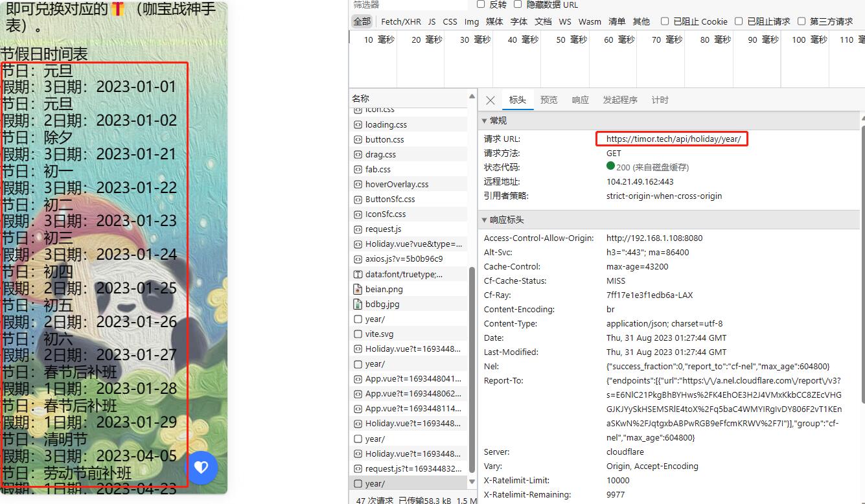
Task: Click the App.vue?t=1693448114 file icon
Action: pyautogui.click(x=358, y=408)
